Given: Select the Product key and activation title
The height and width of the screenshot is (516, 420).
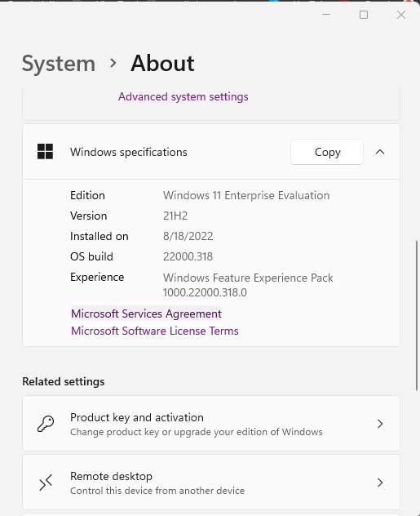Looking at the screenshot, I should click(137, 417).
